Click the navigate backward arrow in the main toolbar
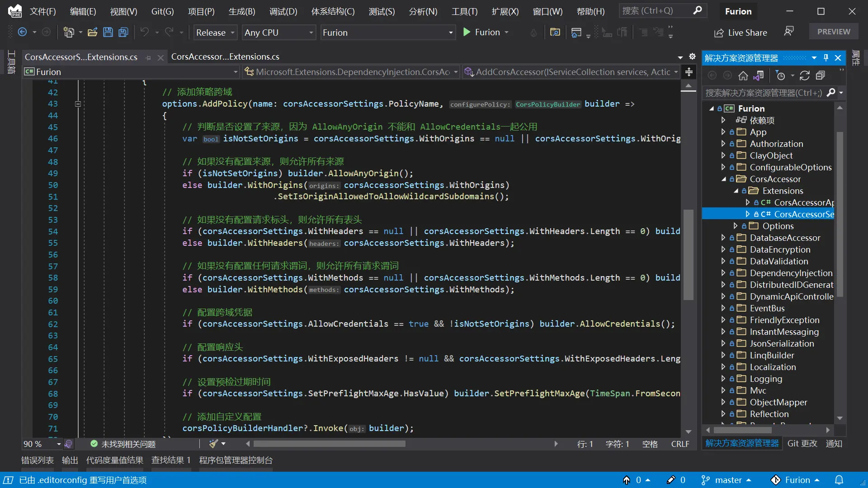Image resolution: width=868 pixels, height=488 pixels. pyautogui.click(x=22, y=32)
